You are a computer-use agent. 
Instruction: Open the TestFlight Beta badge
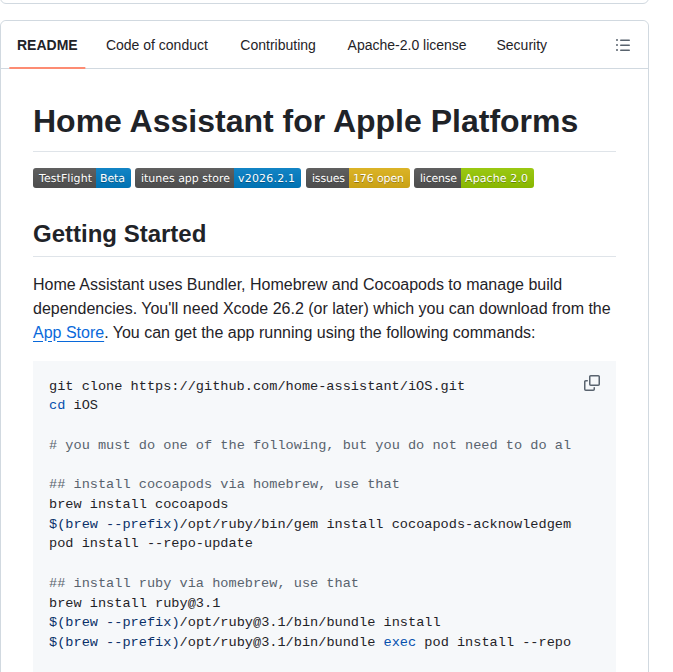pyautogui.click(x=82, y=178)
